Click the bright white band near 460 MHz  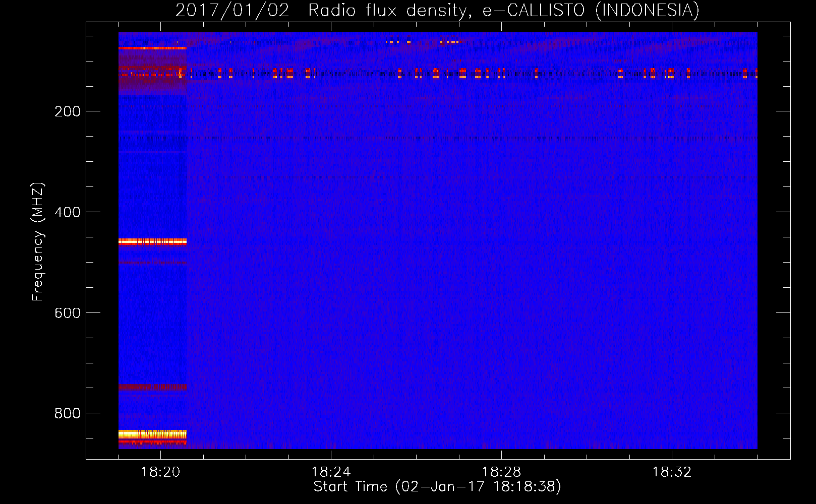(x=152, y=242)
